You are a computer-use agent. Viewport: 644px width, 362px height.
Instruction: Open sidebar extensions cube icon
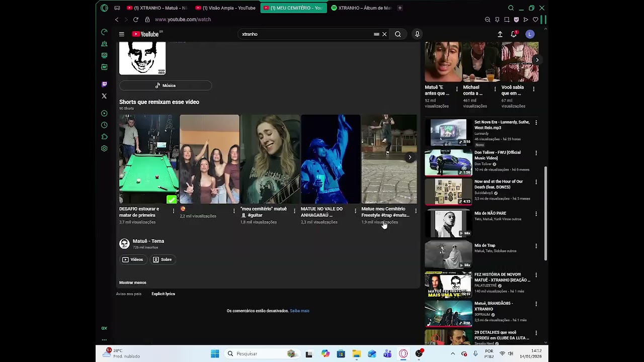[x=104, y=137]
